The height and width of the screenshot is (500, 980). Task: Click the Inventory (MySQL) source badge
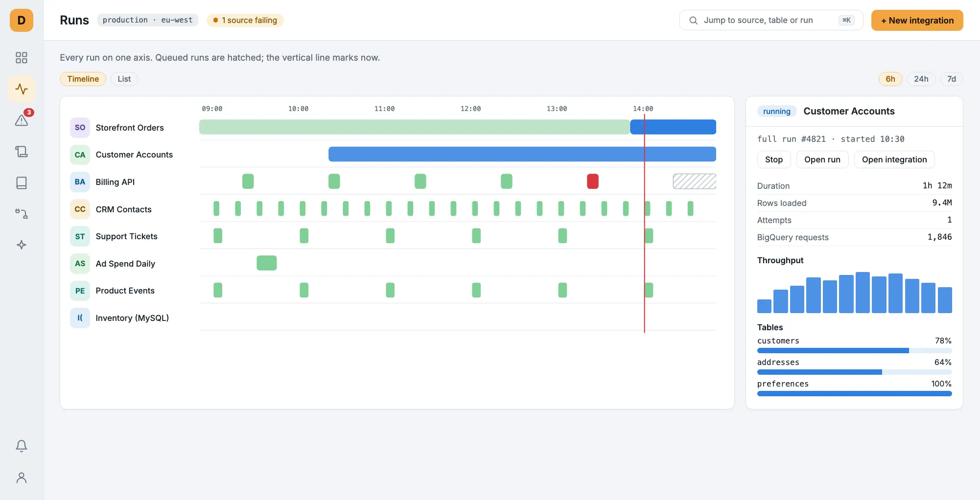[x=80, y=318]
